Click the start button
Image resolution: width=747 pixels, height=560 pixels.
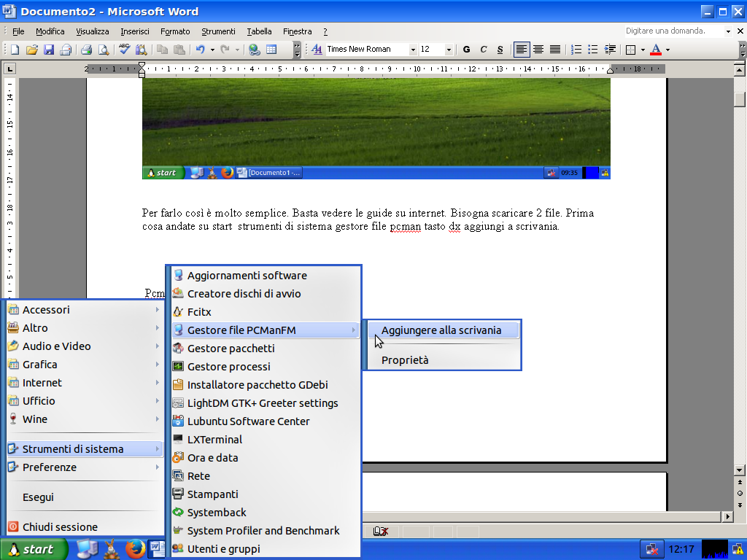coord(33,549)
